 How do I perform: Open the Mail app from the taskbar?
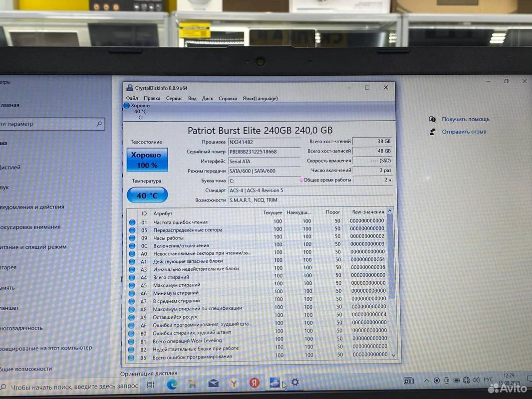[x=213, y=384]
